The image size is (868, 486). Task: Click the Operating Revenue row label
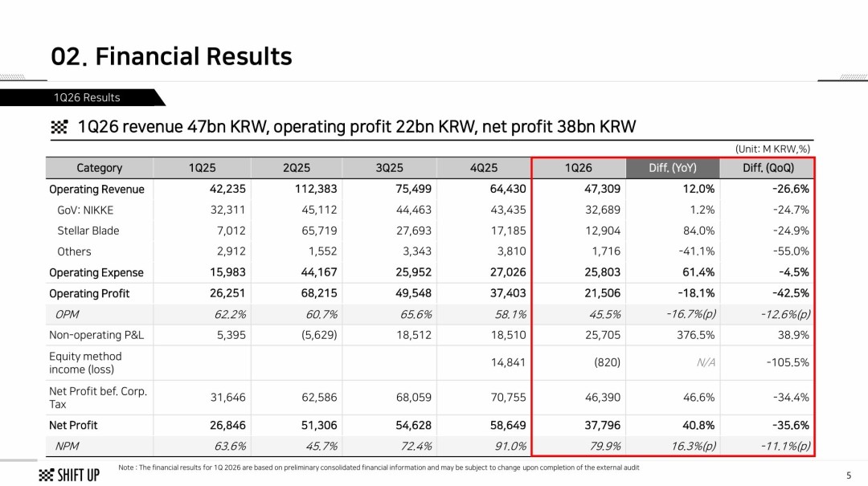tap(97, 190)
